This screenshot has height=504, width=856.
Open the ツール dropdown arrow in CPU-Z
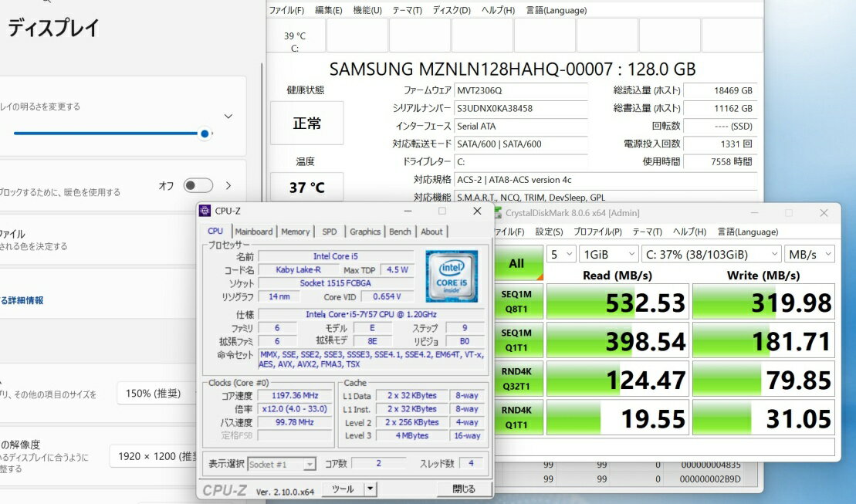pyautogui.click(x=370, y=489)
